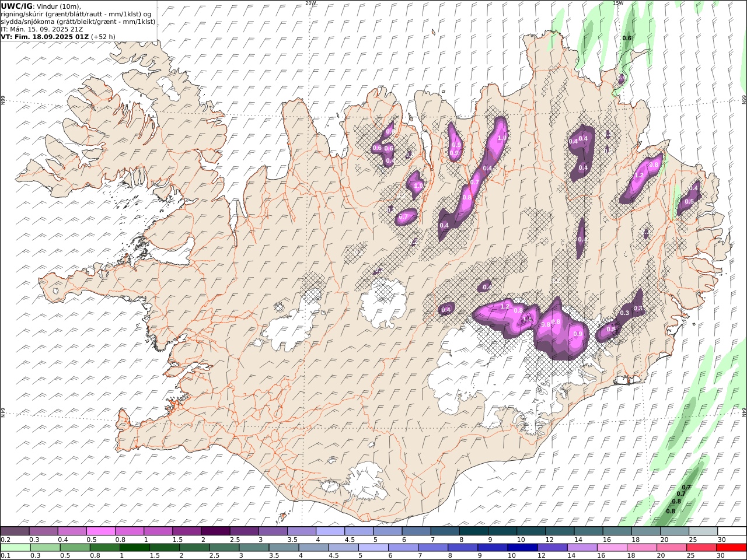Click the initial time 'IT: Mán. 15. 09. 2025 21Z'
Viewport: 747px width, 560px height.
(x=43, y=29)
